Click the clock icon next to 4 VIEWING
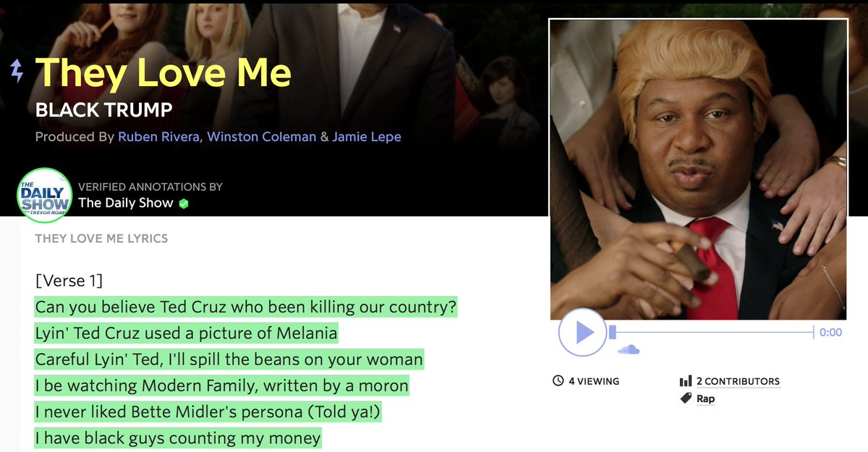The image size is (868, 452). point(558,381)
